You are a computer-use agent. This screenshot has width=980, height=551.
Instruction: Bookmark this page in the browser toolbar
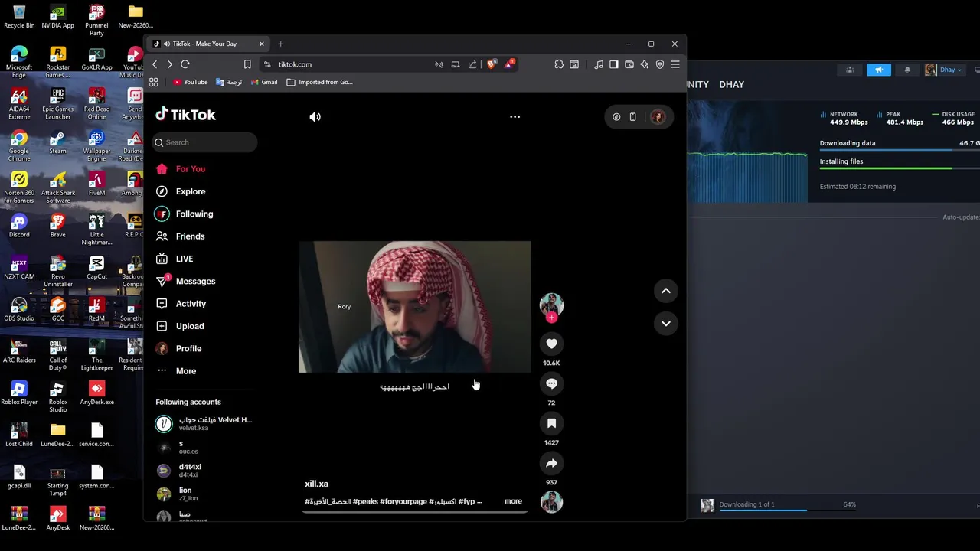[247, 64]
